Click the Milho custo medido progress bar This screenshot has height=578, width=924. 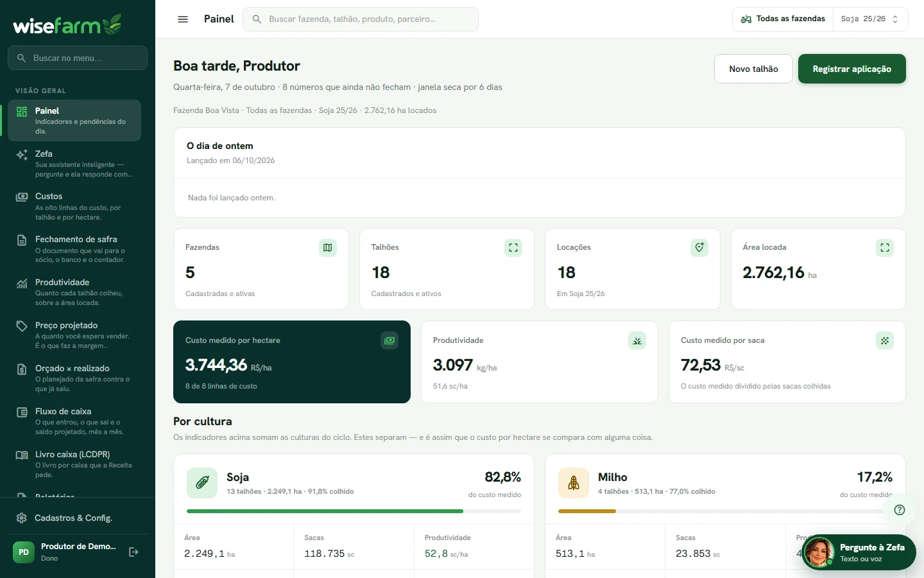pyautogui.click(x=725, y=511)
